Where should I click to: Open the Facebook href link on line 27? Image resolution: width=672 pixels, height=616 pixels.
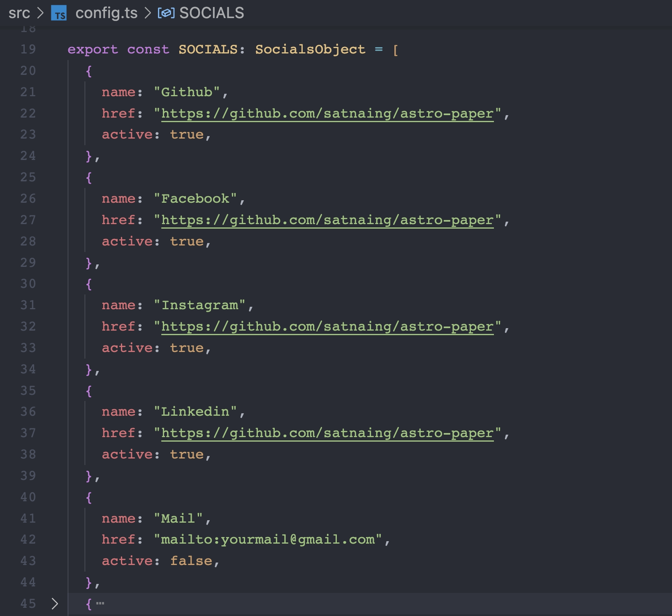point(327,220)
